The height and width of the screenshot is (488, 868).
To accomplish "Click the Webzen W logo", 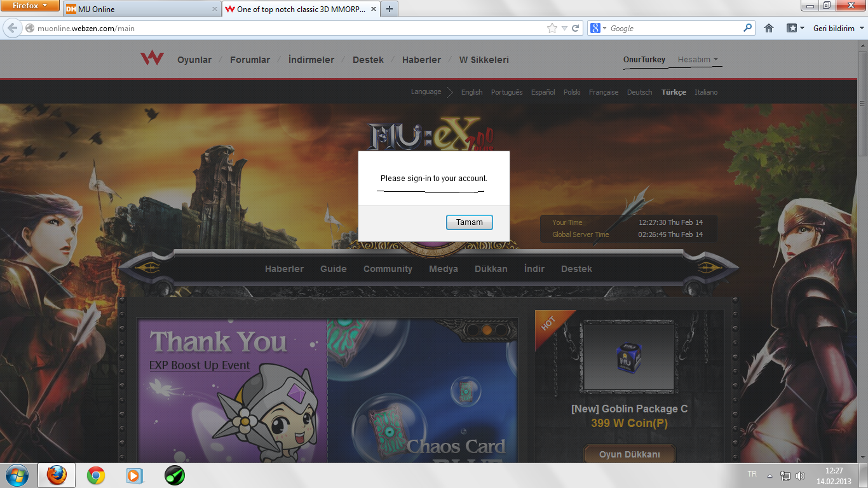I will pyautogui.click(x=152, y=58).
